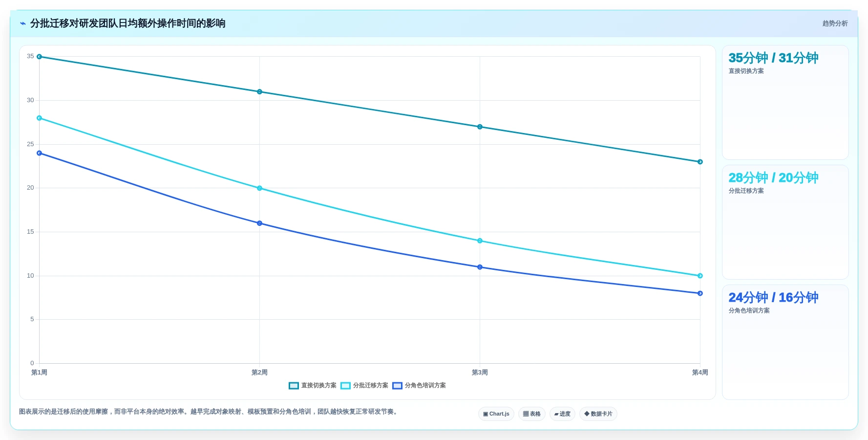Select 分角色培训方案 data point at 第3周
Screen dimensions: 868x440
point(480,267)
